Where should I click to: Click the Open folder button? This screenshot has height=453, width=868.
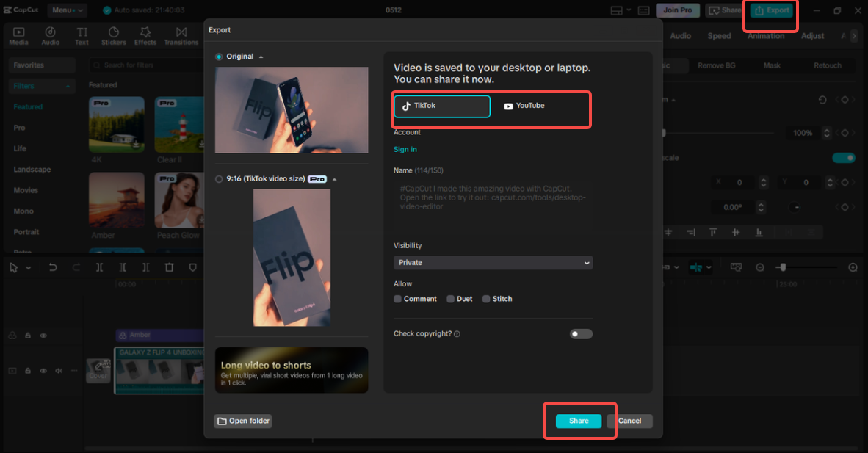[243, 421]
